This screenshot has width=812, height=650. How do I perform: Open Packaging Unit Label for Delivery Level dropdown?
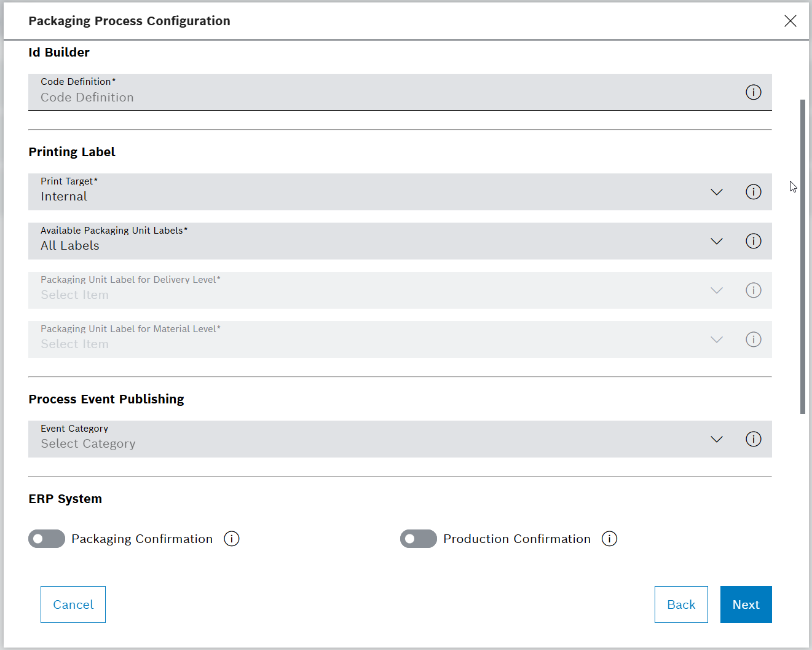716,290
